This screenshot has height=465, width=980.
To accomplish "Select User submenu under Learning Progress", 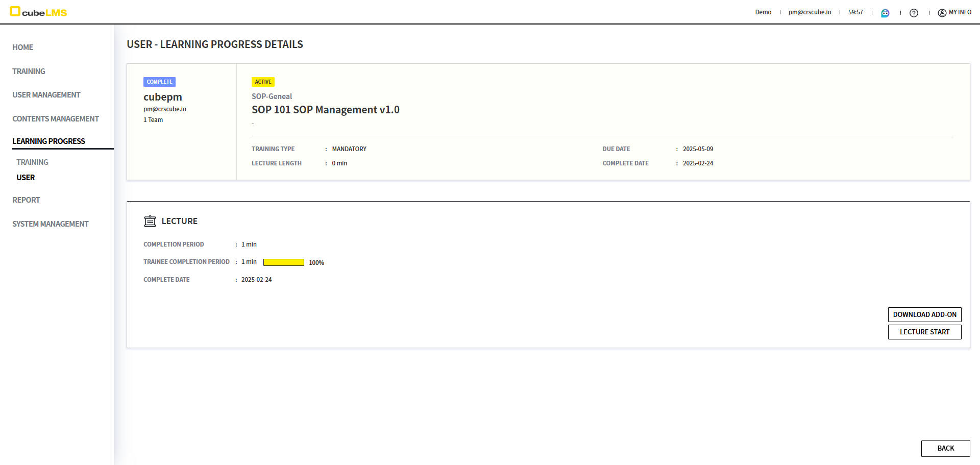I will click(26, 178).
